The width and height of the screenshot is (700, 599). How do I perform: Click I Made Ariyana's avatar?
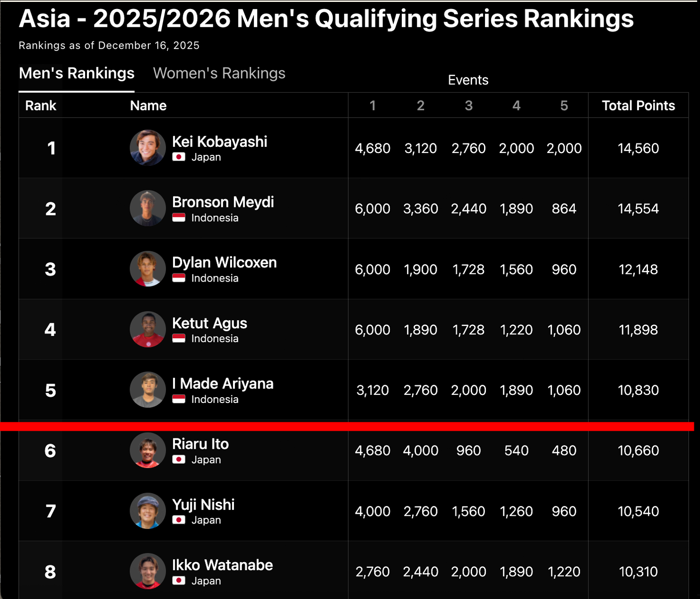(x=147, y=390)
